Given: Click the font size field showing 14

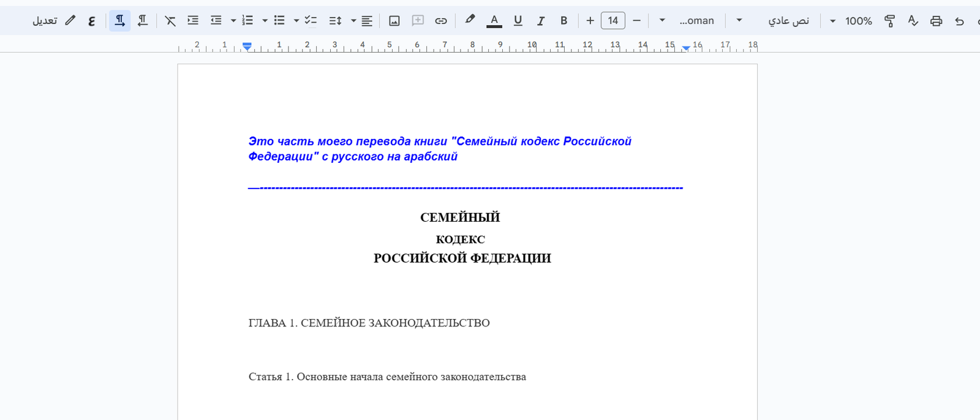Looking at the screenshot, I should pyautogui.click(x=613, y=21).
